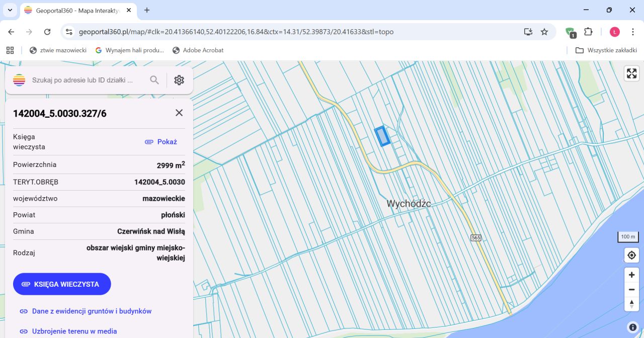Toggle fullscreen map view
Viewport: 644px width, 338px height.
pyautogui.click(x=631, y=73)
